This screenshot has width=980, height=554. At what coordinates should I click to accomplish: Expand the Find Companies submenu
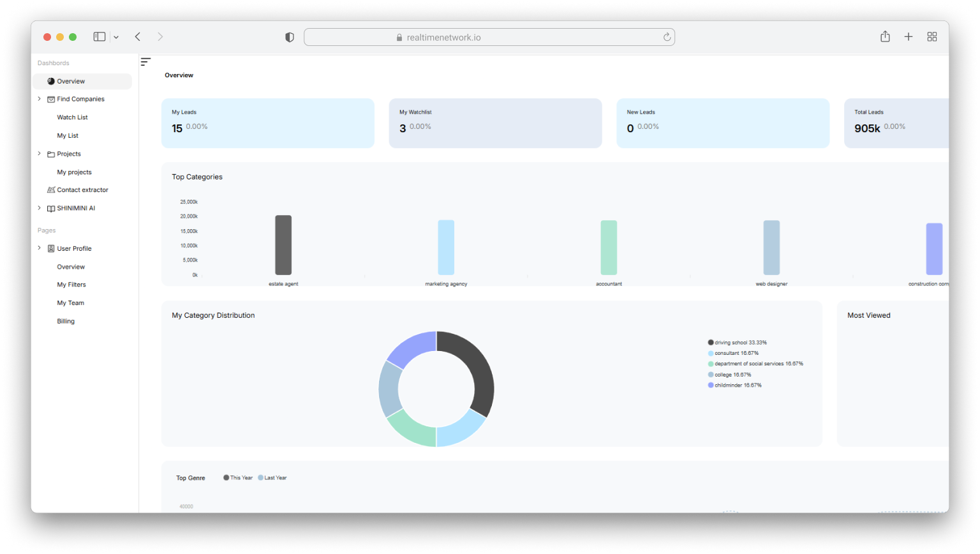39,99
